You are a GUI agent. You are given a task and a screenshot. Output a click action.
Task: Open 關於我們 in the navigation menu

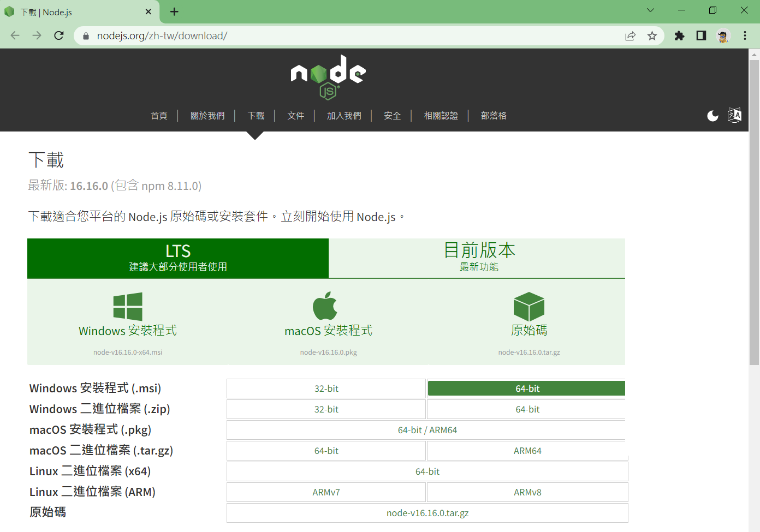(207, 116)
